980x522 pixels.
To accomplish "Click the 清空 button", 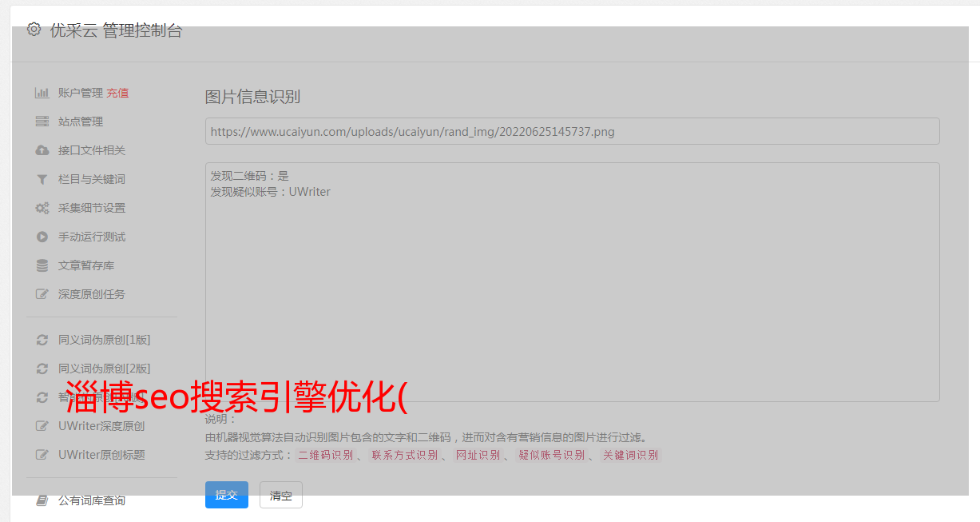I will (x=281, y=495).
